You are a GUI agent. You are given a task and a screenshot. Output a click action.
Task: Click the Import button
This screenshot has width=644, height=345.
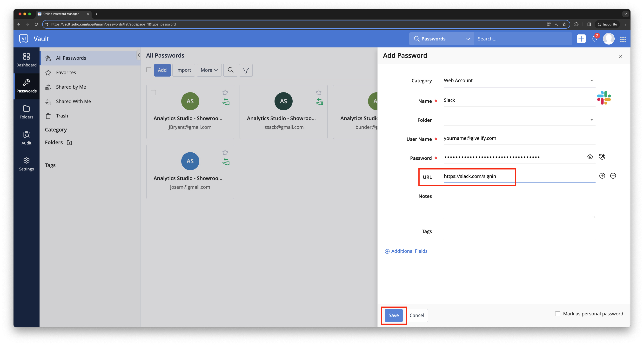point(183,70)
